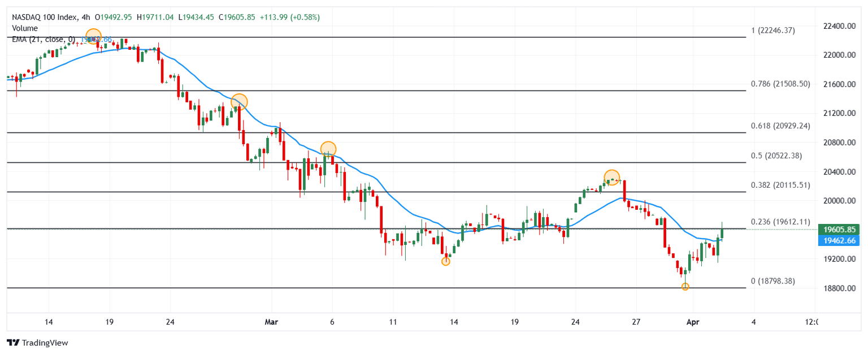Open the EMA (21, close, 0) indicator label
This screenshot has height=354, width=868.
[x=44, y=39]
